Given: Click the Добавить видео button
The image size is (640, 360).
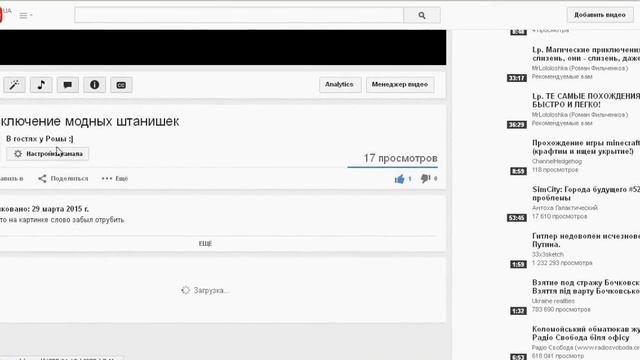Looking at the screenshot, I should click(x=600, y=15).
